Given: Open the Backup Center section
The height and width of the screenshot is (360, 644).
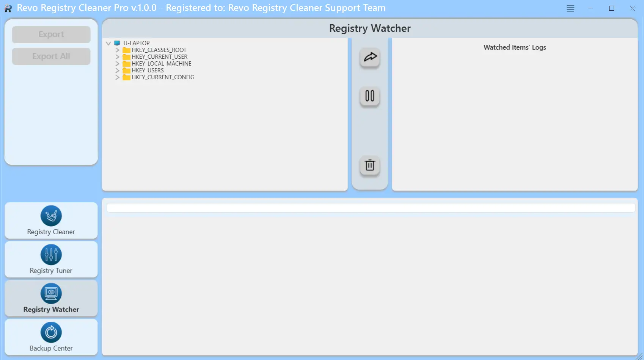Looking at the screenshot, I should click(51, 337).
